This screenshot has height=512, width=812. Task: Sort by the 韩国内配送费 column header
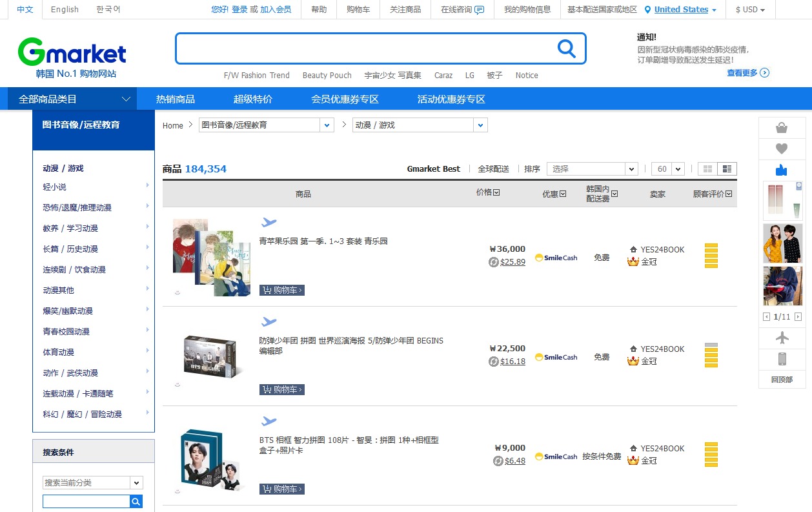[602, 194]
